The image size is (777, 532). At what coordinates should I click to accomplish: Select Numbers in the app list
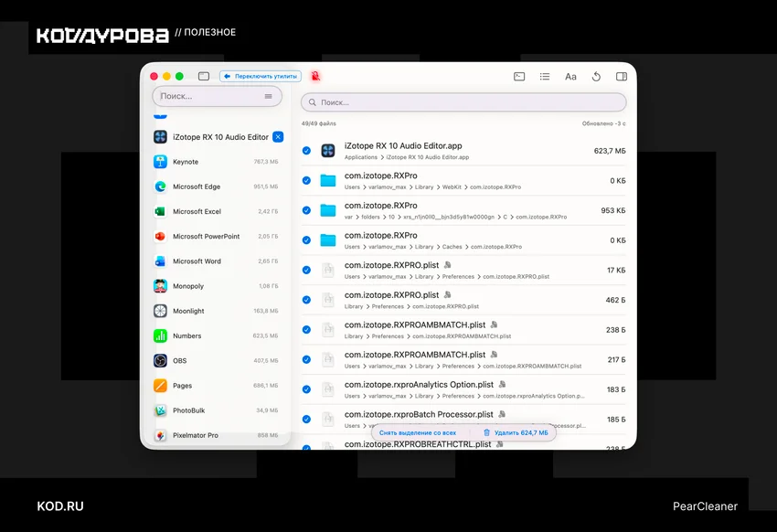(217, 335)
